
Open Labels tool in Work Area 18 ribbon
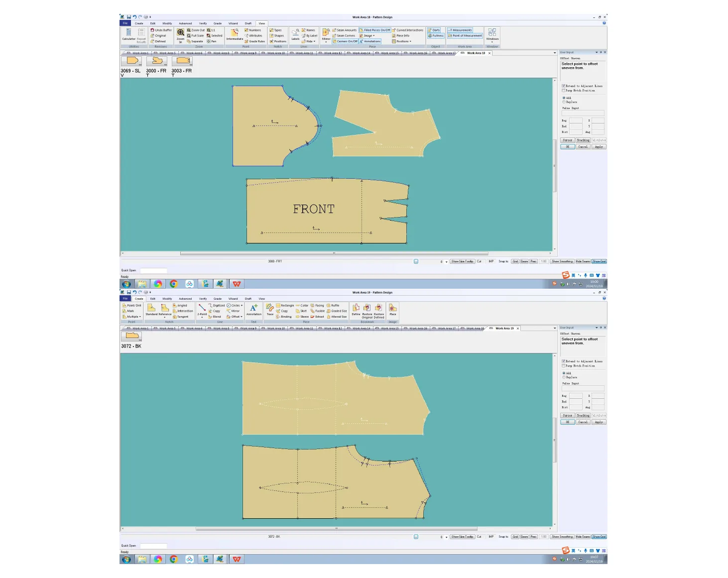tap(295, 34)
